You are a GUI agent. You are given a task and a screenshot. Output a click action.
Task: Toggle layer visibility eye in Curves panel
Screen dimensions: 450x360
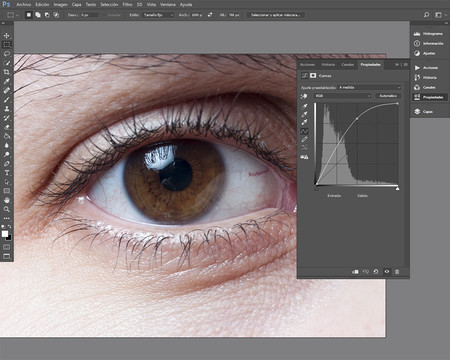pos(387,272)
